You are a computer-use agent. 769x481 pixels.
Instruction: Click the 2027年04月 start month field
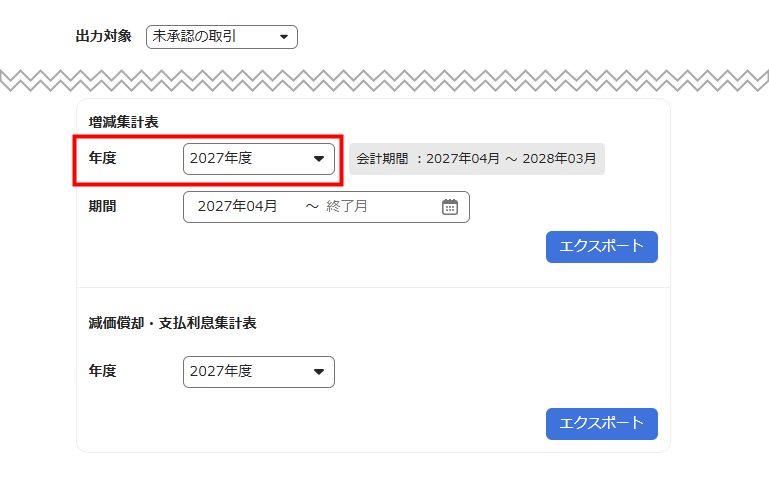coord(237,207)
